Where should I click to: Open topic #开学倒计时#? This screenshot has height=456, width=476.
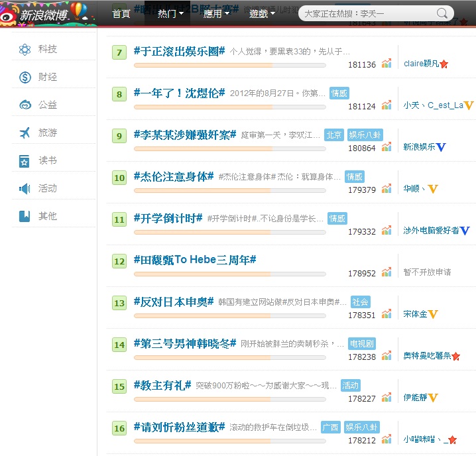(x=168, y=219)
